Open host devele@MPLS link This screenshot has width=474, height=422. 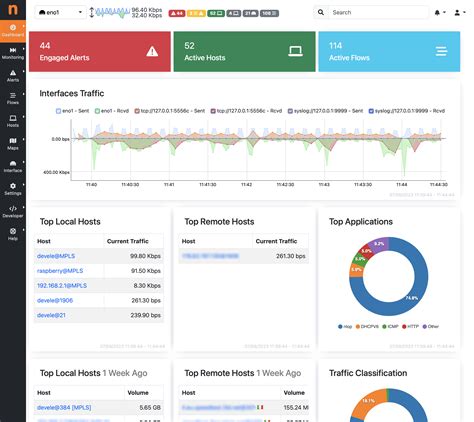(x=56, y=256)
